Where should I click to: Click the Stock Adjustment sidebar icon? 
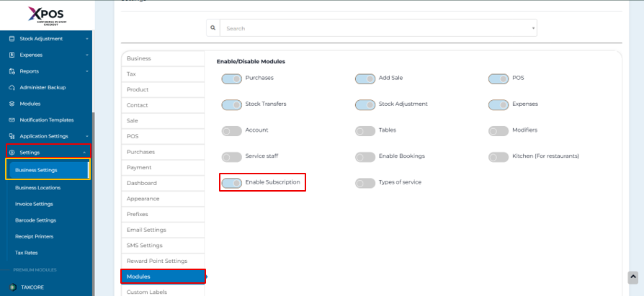pos(12,39)
